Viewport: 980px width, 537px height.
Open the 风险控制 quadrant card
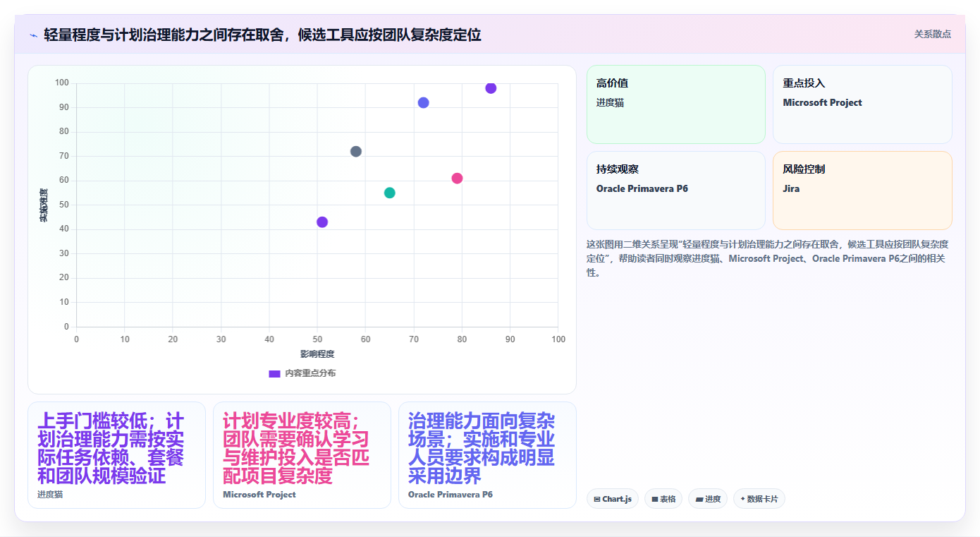[862, 191]
